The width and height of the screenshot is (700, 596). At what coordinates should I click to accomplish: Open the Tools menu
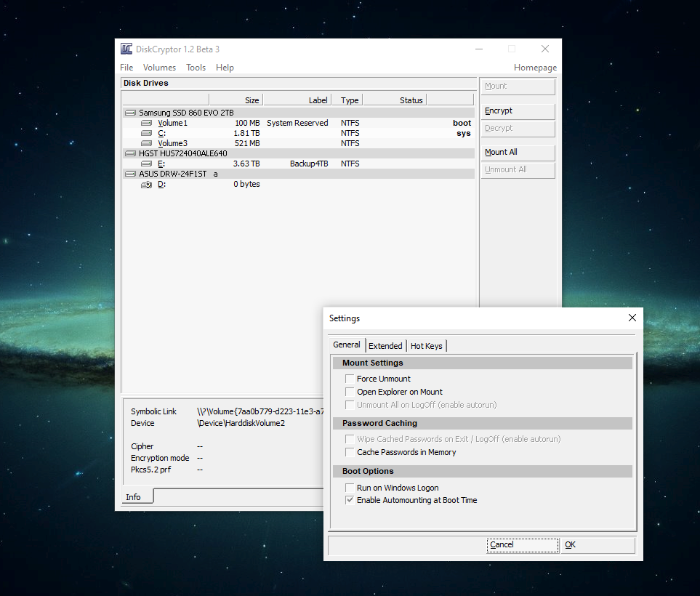tap(196, 68)
